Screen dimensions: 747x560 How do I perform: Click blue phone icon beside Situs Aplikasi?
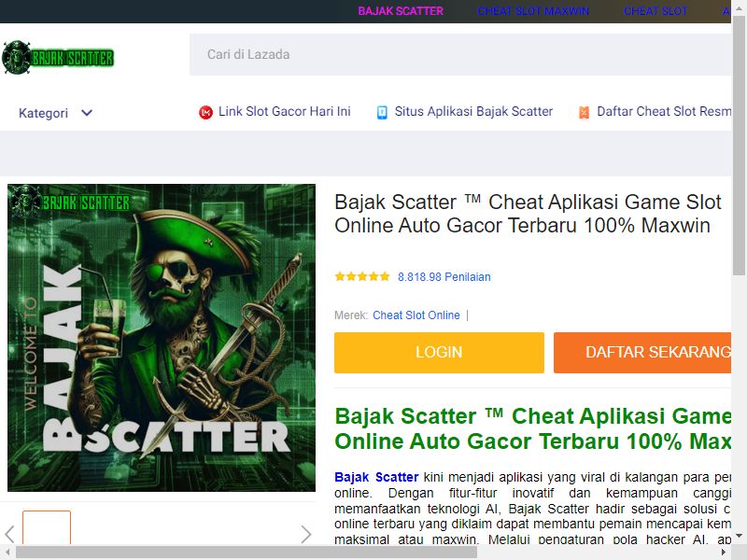pyautogui.click(x=382, y=112)
